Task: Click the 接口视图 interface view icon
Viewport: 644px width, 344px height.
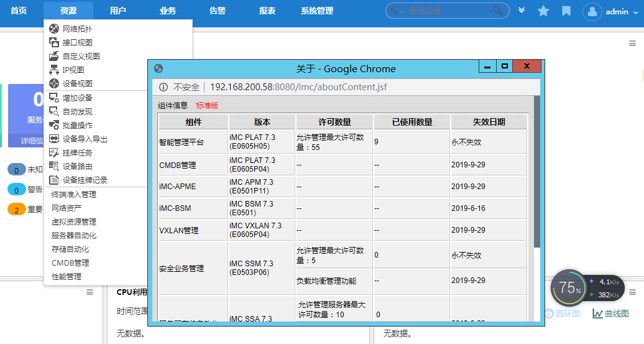Action: click(x=54, y=42)
